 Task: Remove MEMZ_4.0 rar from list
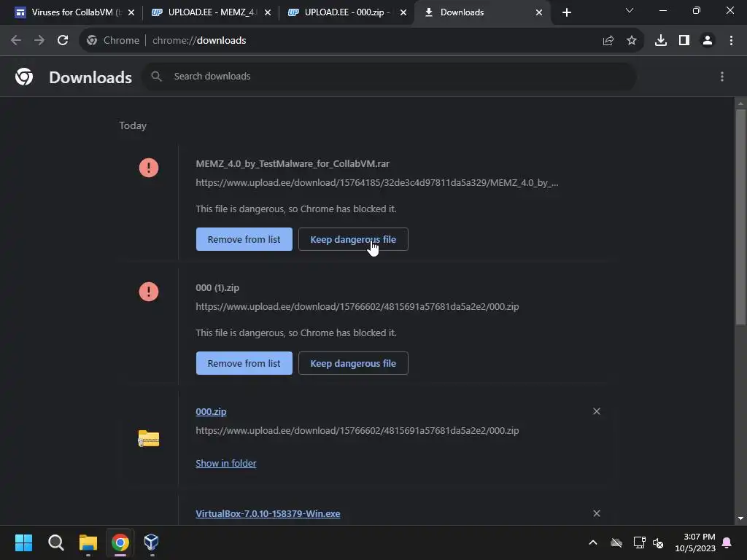(244, 239)
